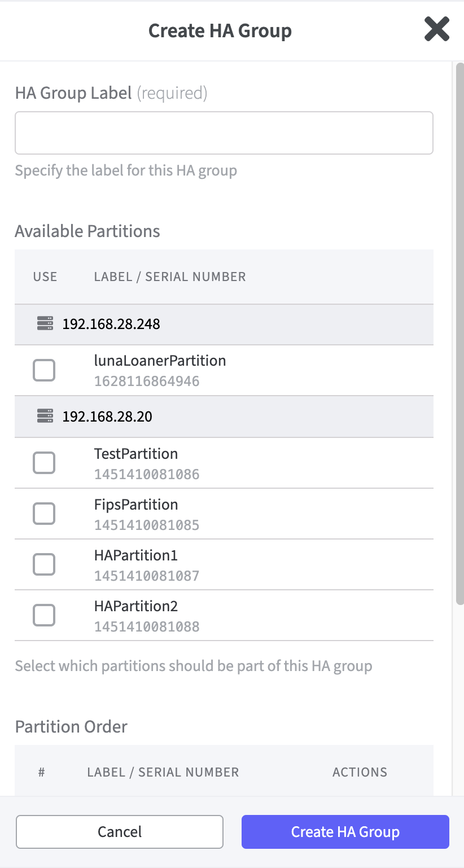Check HAPartition1 in Available Partitions
The height and width of the screenshot is (868, 464).
click(44, 564)
